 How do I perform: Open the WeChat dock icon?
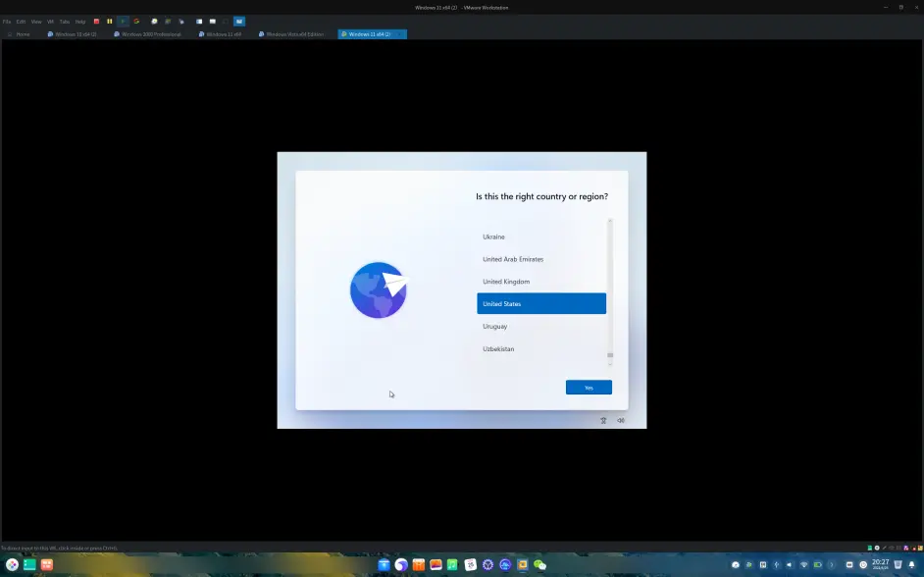tap(539, 564)
